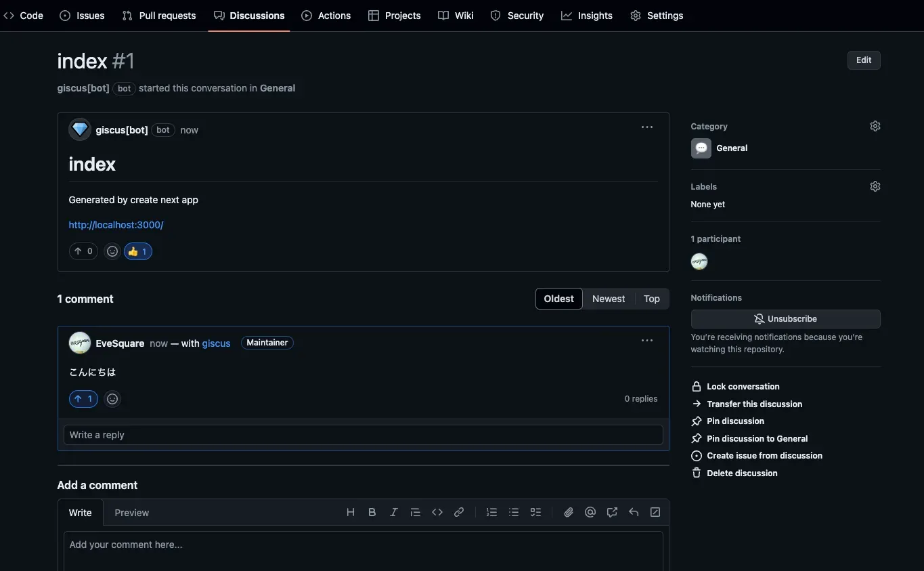Viewport: 924px width, 571px height.
Task: Open the options menu on giscus[bot] post
Action: pyautogui.click(x=647, y=127)
